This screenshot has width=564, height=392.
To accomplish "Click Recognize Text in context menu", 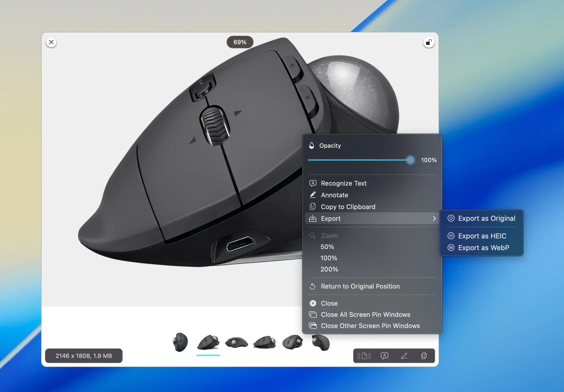I will (x=343, y=183).
